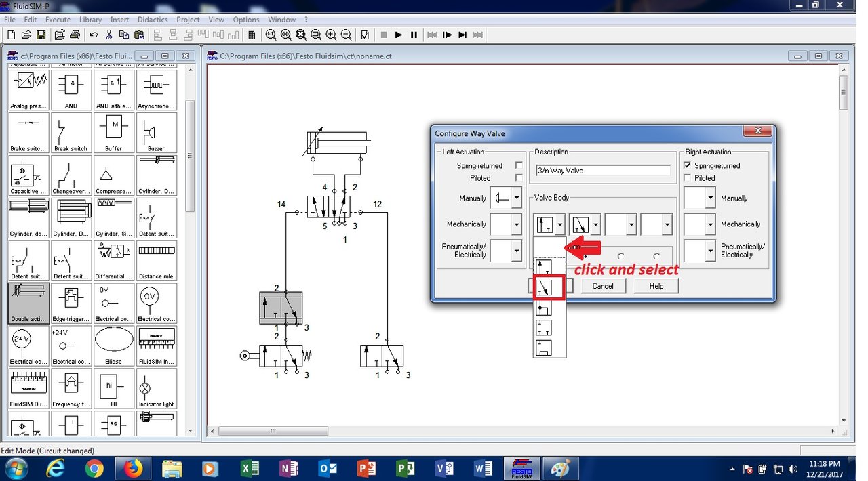
Task: Choose the Double acting cylinder component
Action: [28, 301]
